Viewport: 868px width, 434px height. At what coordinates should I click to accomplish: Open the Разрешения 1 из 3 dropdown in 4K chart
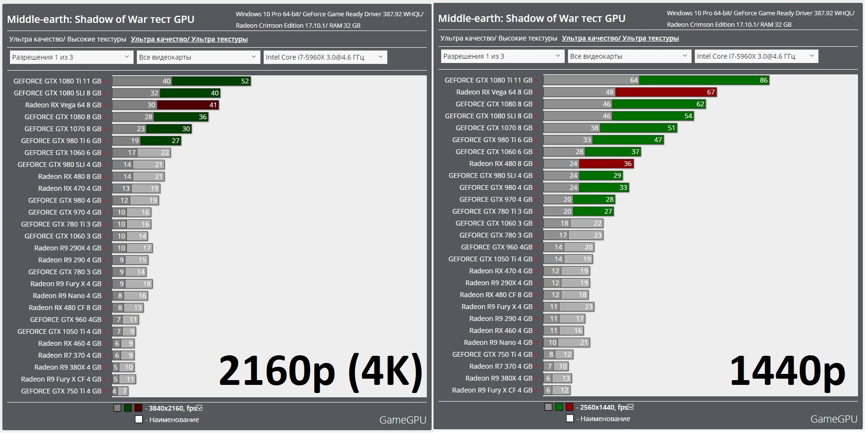tap(71, 57)
